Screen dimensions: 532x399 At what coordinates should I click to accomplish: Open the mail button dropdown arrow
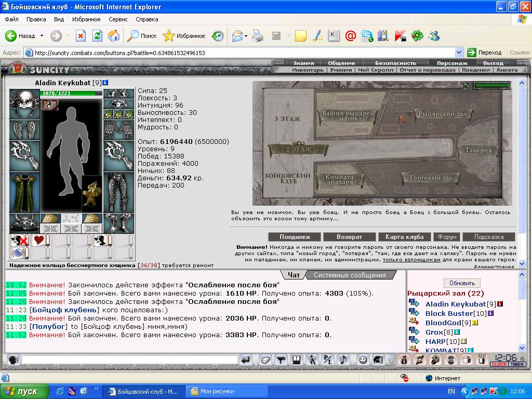246,36
